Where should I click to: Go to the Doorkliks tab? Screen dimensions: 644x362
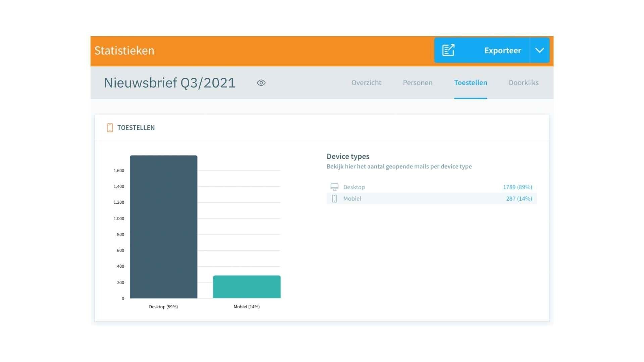tap(523, 83)
